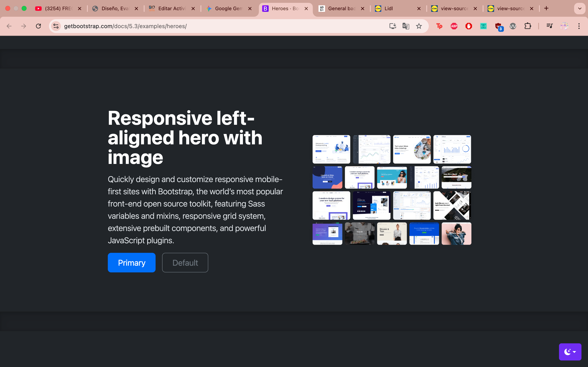588x367 pixels.
Task: Open a new tab with plus button
Action: [x=546, y=9]
